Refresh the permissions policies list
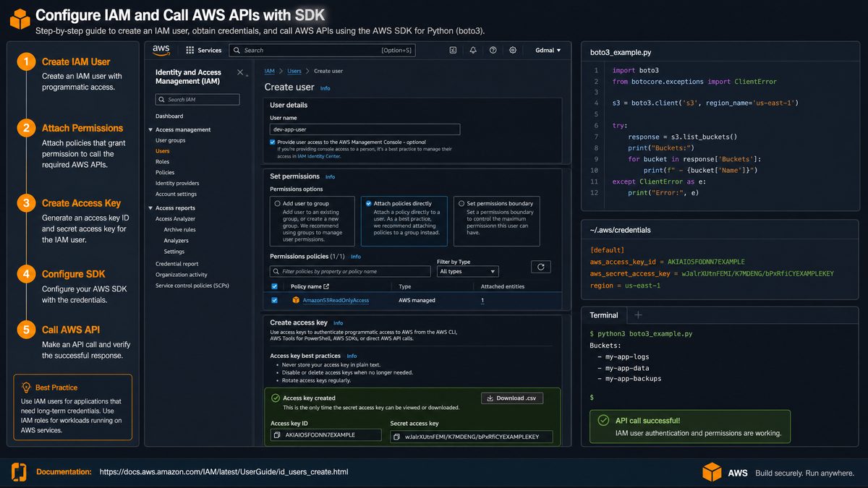 coord(540,267)
